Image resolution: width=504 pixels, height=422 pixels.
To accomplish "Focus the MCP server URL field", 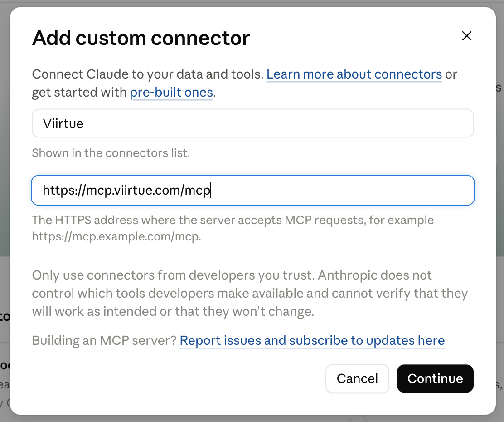I will [x=252, y=190].
